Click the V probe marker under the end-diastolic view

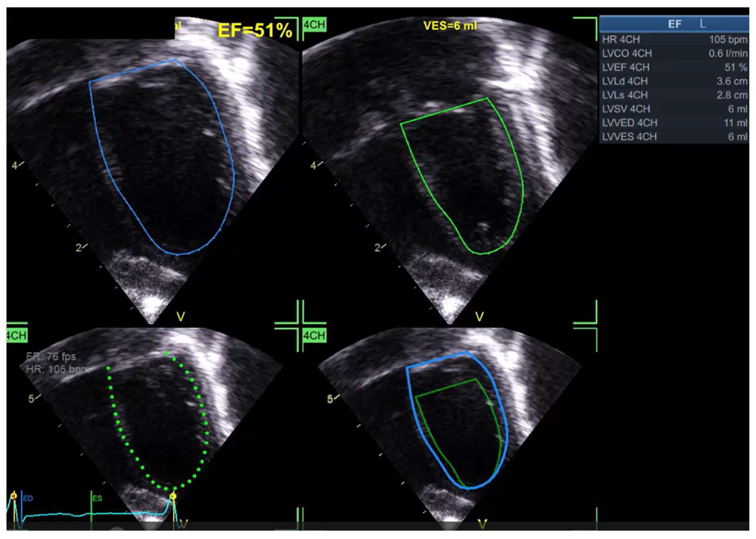point(181,317)
